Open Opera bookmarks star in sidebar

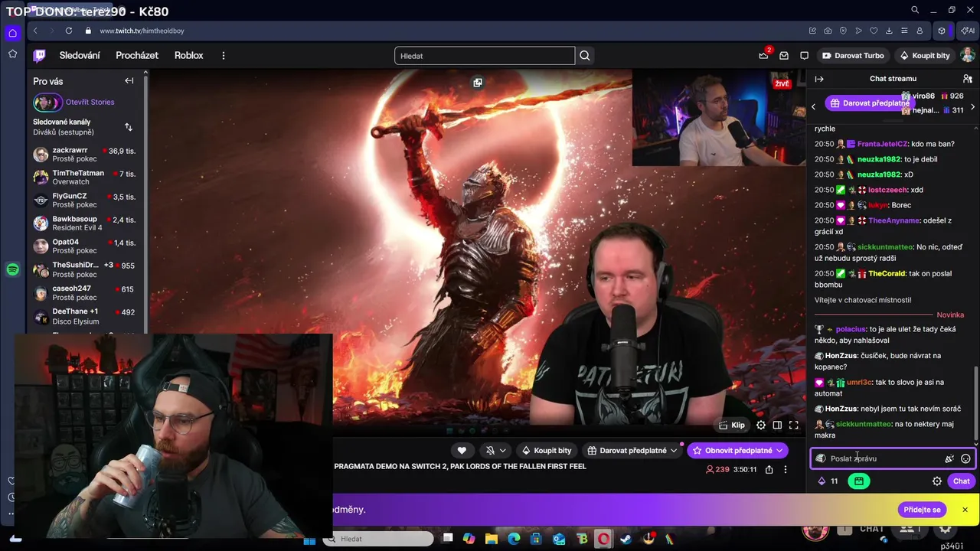[12, 54]
